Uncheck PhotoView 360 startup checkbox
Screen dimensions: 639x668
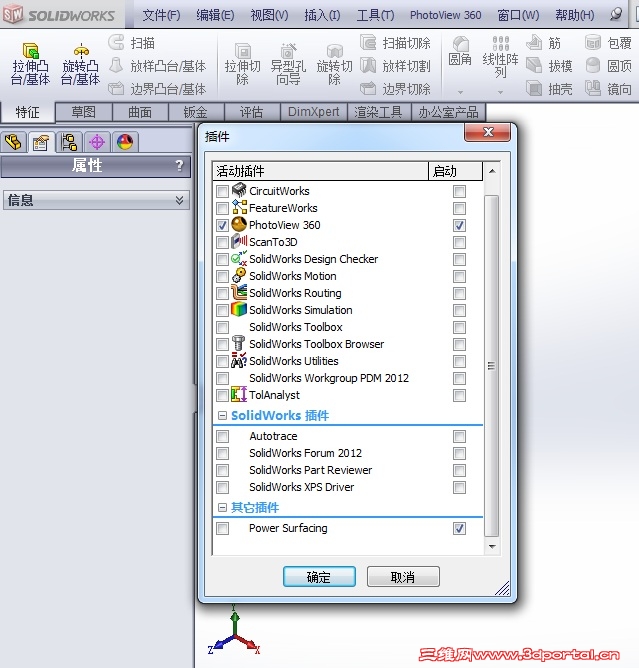459,225
